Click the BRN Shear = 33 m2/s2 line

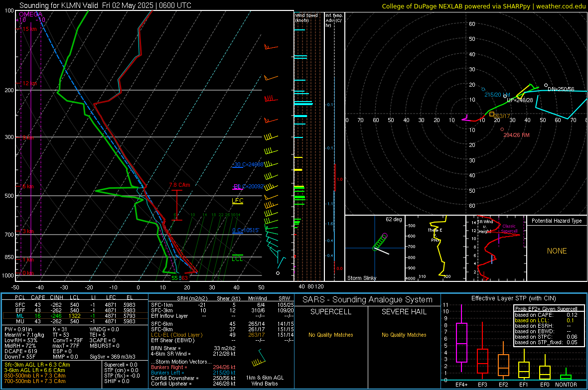tap(193, 348)
